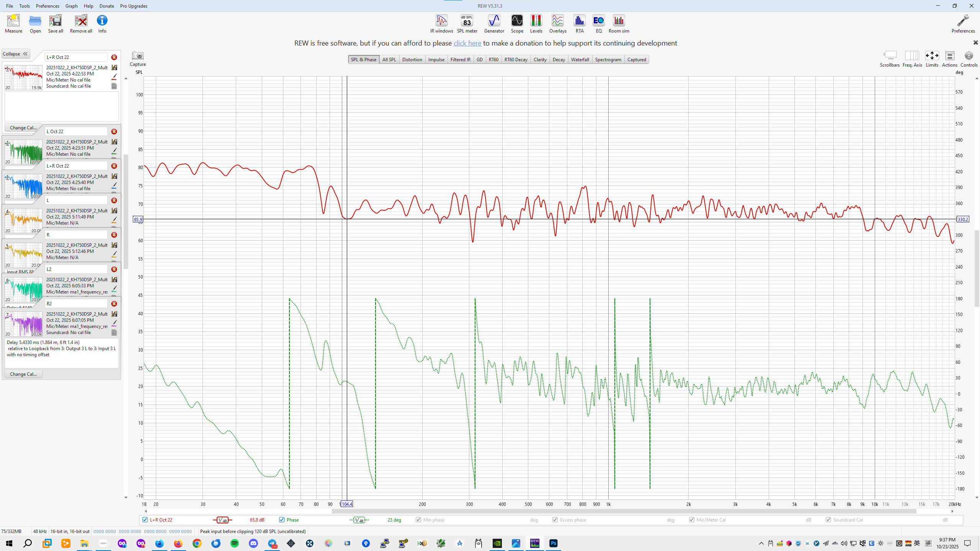980x551 pixels.
Task: Open the red 1/48 smoothing selector
Action: (x=222, y=520)
